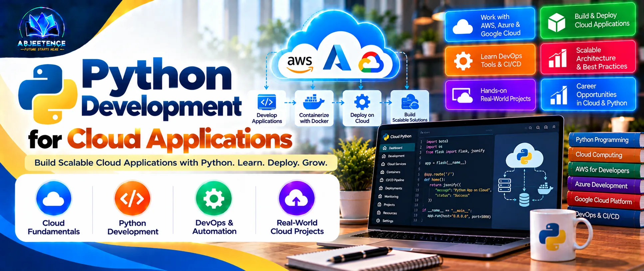
Task: Click the screen icon on the Hands-on Projects card
Action: tap(463, 96)
